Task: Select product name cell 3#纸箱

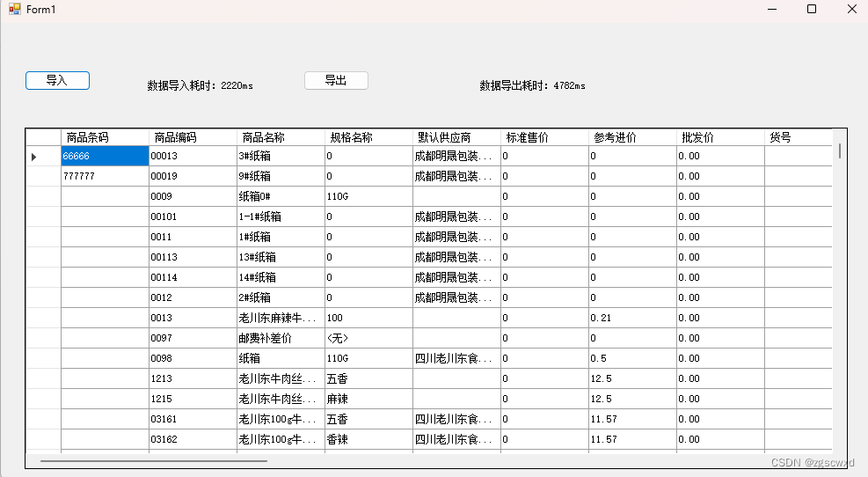Action: [x=281, y=157]
